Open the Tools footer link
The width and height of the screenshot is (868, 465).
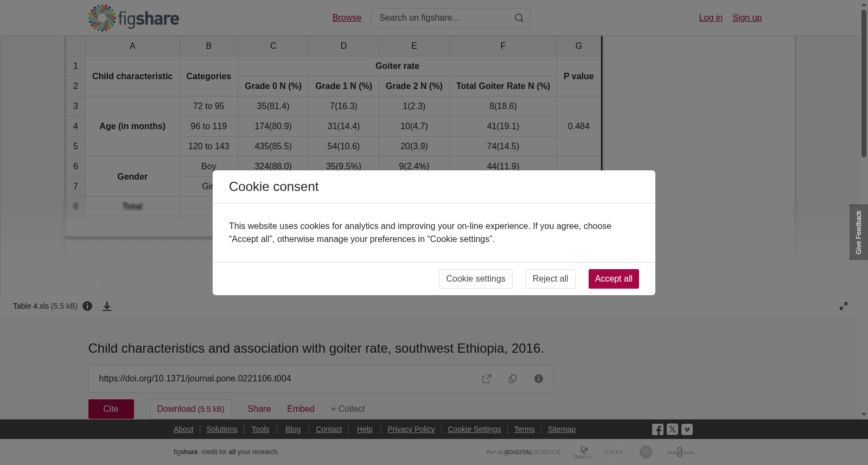click(260, 429)
